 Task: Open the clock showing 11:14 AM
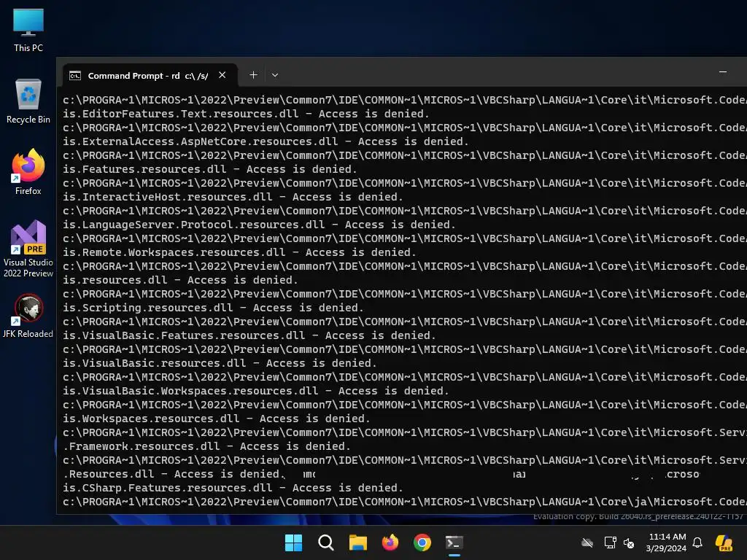[x=667, y=542]
